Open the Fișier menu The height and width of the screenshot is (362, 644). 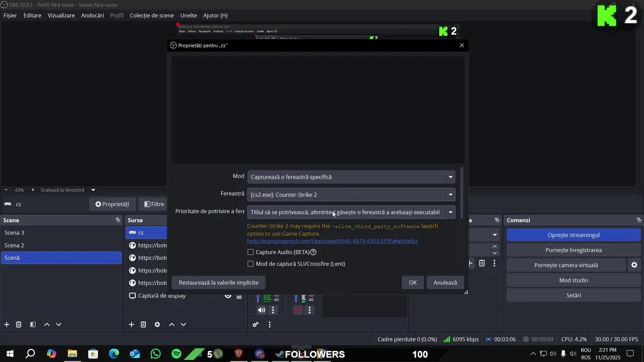click(x=10, y=16)
